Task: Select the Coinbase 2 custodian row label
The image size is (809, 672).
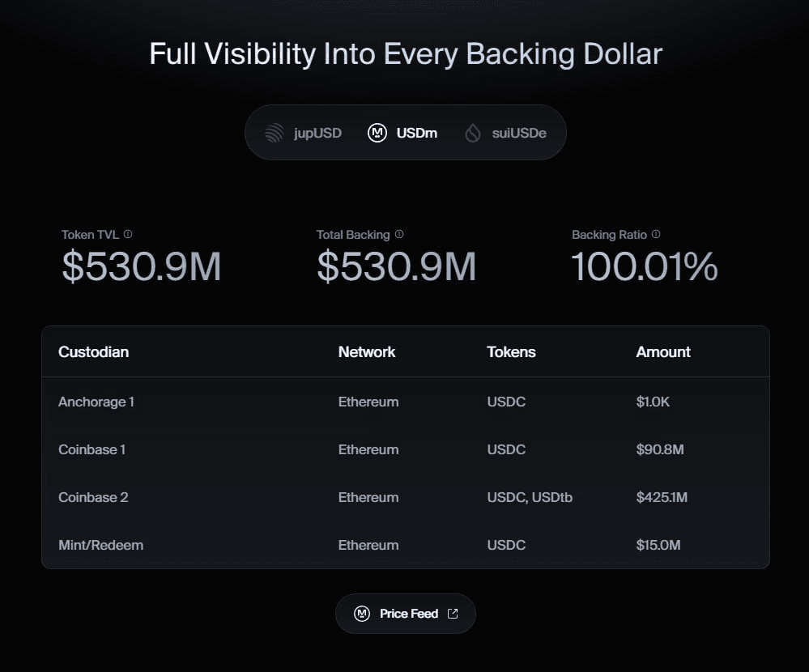Action: pos(93,498)
